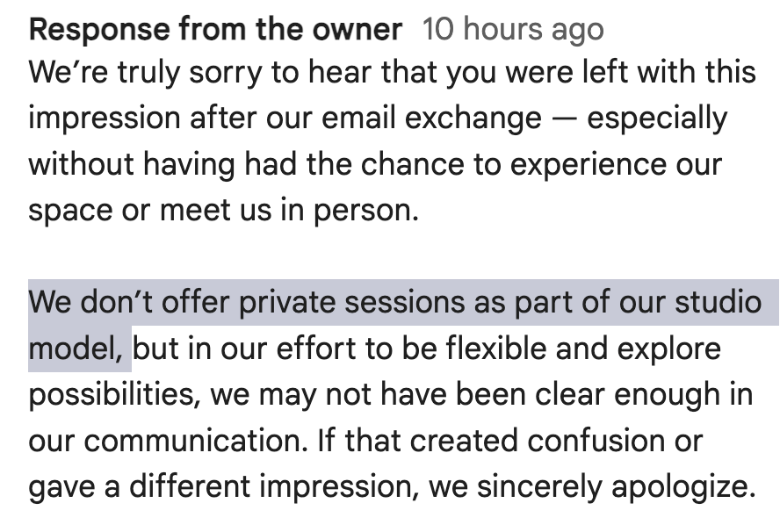Click the words "studio" in the highlighted line
The image size is (780, 532).
click(x=718, y=303)
